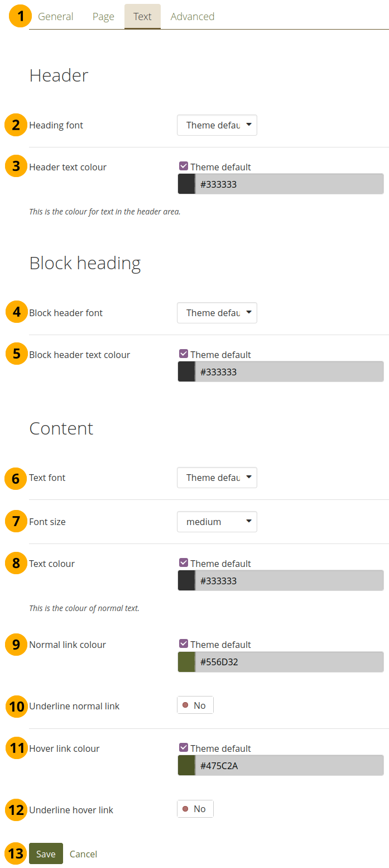The height and width of the screenshot is (868, 389).
Task: Toggle Theme default for Hover link colour
Action: tap(184, 748)
